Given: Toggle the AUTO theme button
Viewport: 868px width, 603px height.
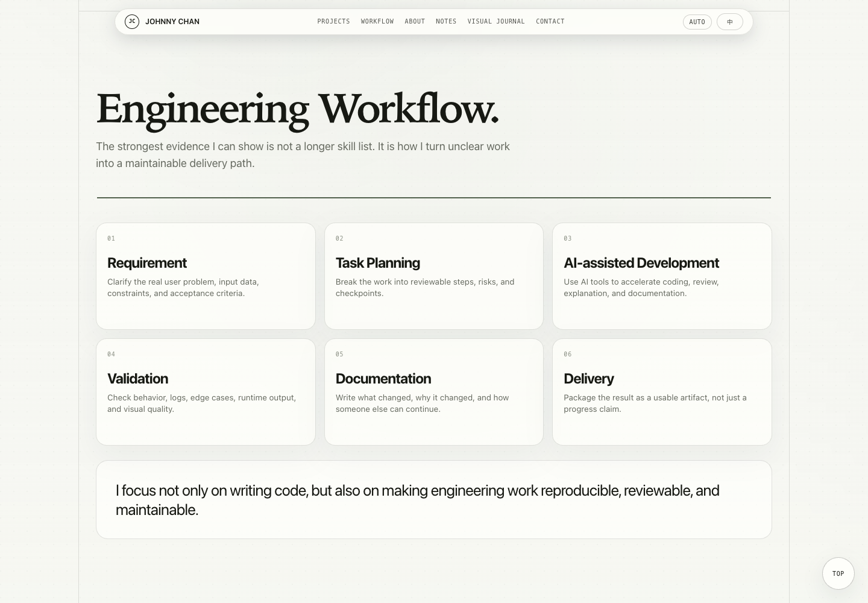Looking at the screenshot, I should click(697, 22).
